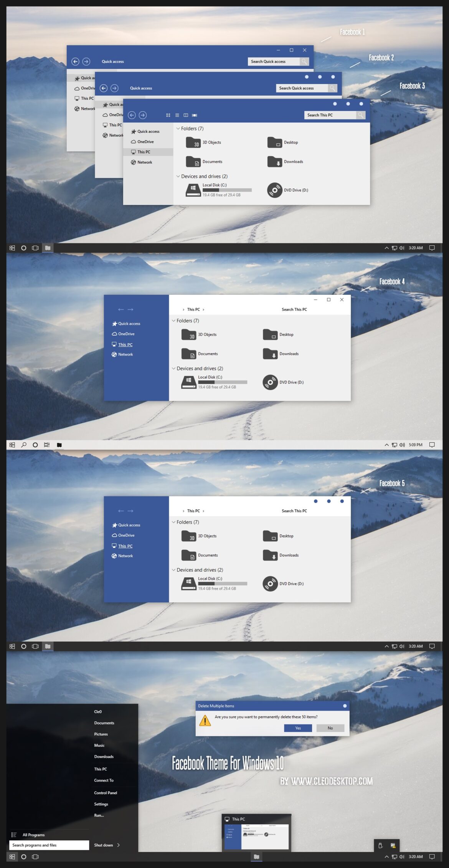Click USB device icon in tray overflow popup
The width and height of the screenshot is (449, 868).
pos(380,845)
